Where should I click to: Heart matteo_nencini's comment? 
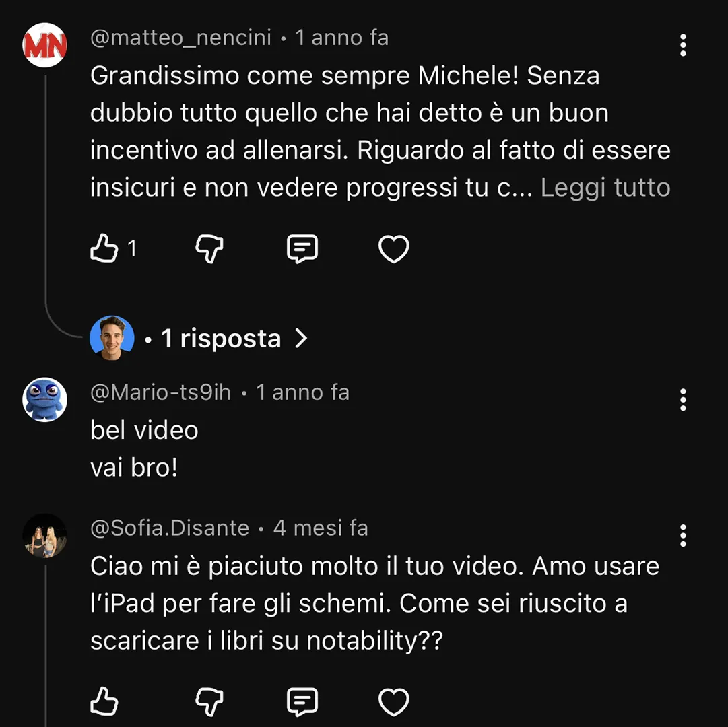pos(394,248)
